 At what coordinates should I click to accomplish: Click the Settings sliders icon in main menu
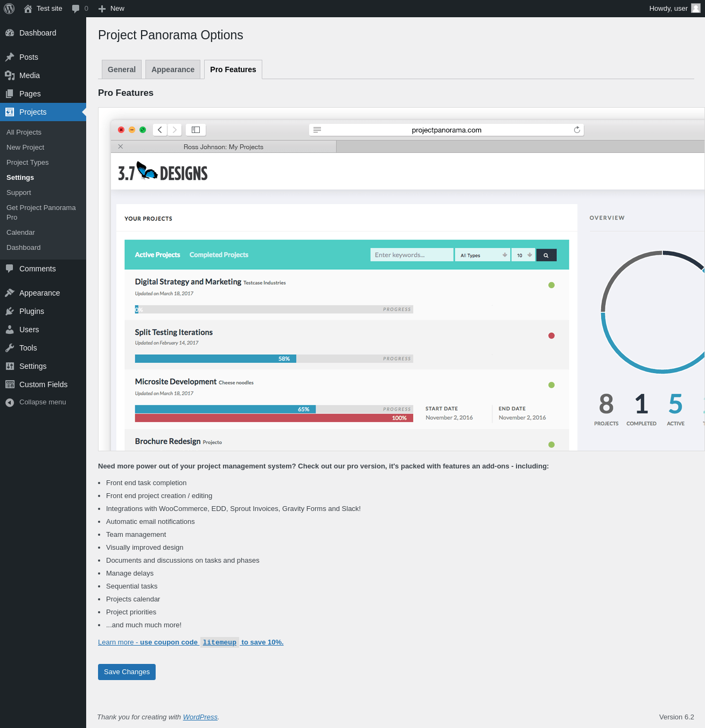(x=10, y=366)
